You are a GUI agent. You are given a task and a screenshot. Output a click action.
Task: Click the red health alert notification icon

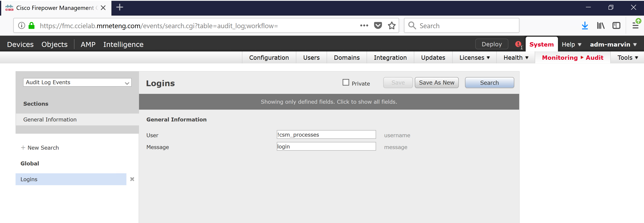[518, 44]
